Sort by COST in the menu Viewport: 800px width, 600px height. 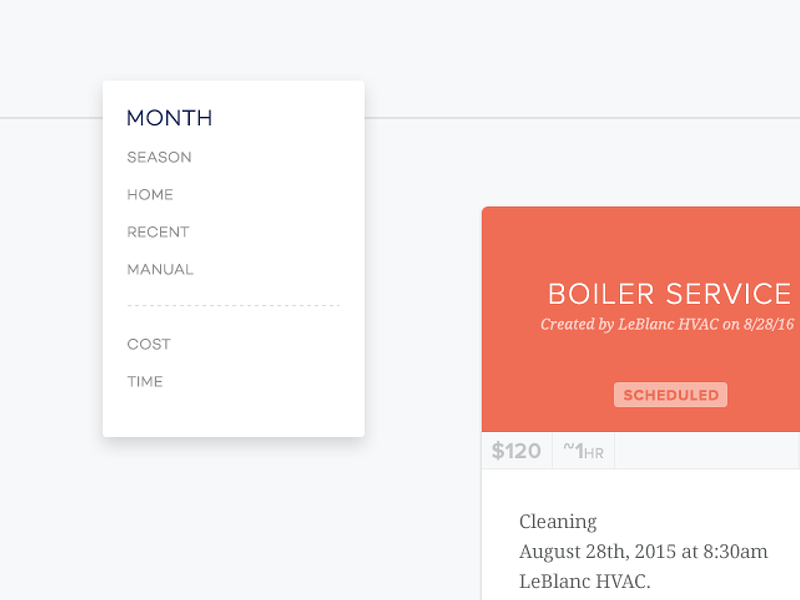click(148, 344)
